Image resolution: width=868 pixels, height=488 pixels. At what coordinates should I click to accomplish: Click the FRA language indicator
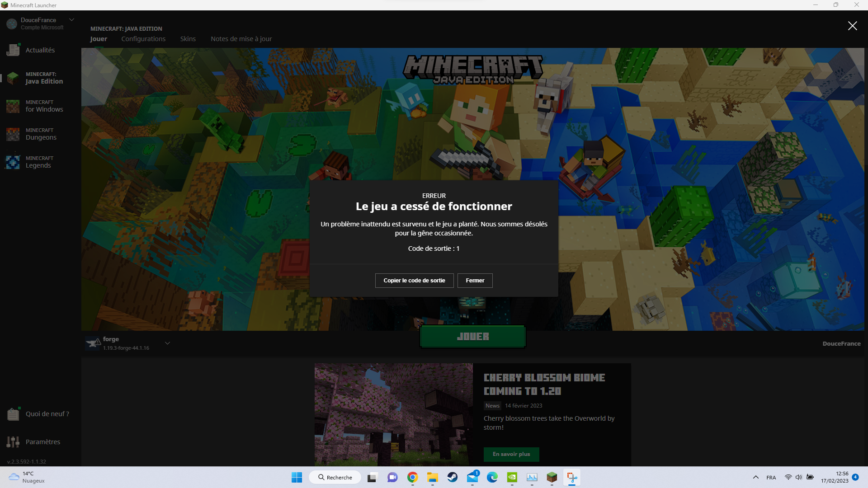[771, 478]
